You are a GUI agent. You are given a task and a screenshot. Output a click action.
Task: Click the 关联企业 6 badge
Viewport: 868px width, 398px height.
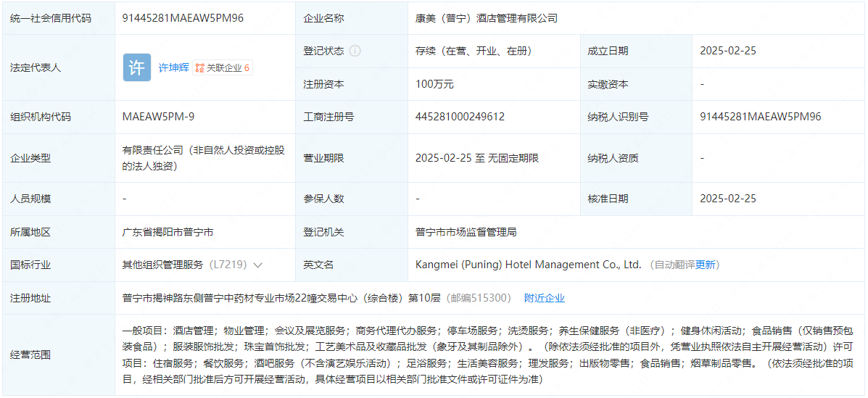[x=223, y=68]
